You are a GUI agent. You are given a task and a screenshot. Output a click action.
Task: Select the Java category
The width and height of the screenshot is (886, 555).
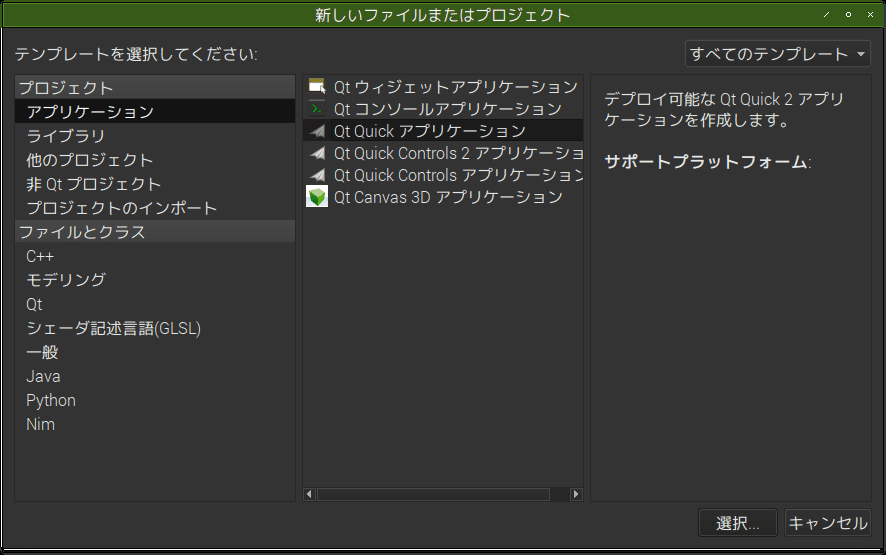(155, 376)
